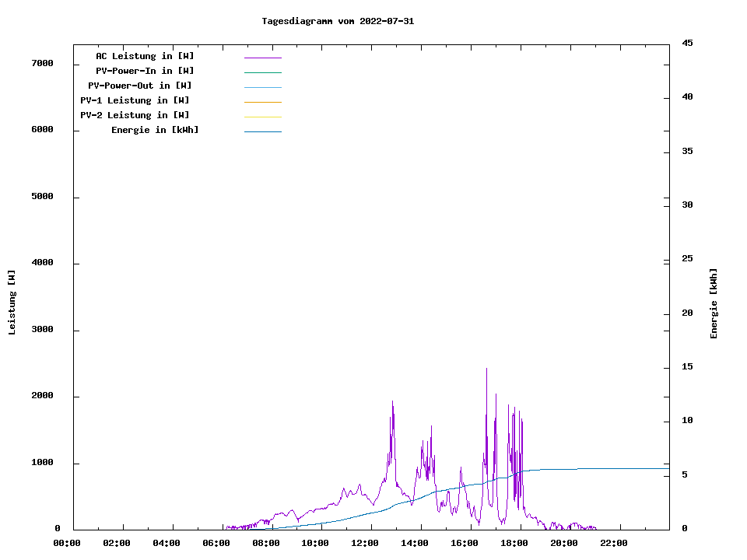
Task: Click the 7000 label on the power axis
Action: pyautogui.click(x=43, y=63)
